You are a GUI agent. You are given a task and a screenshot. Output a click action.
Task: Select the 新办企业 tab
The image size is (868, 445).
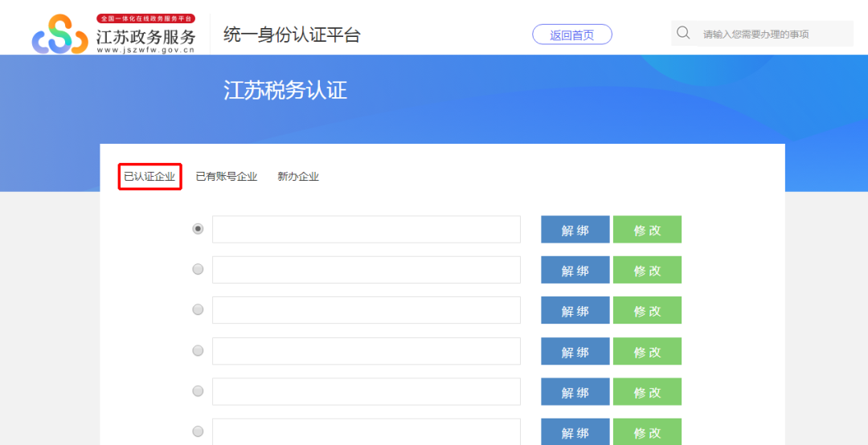pos(298,177)
